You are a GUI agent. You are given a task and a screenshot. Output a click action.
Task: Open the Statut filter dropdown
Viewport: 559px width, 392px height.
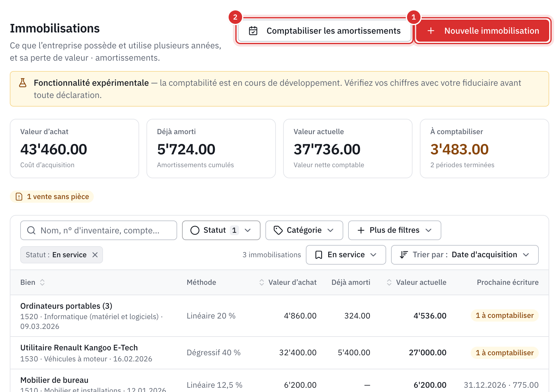[x=221, y=230]
